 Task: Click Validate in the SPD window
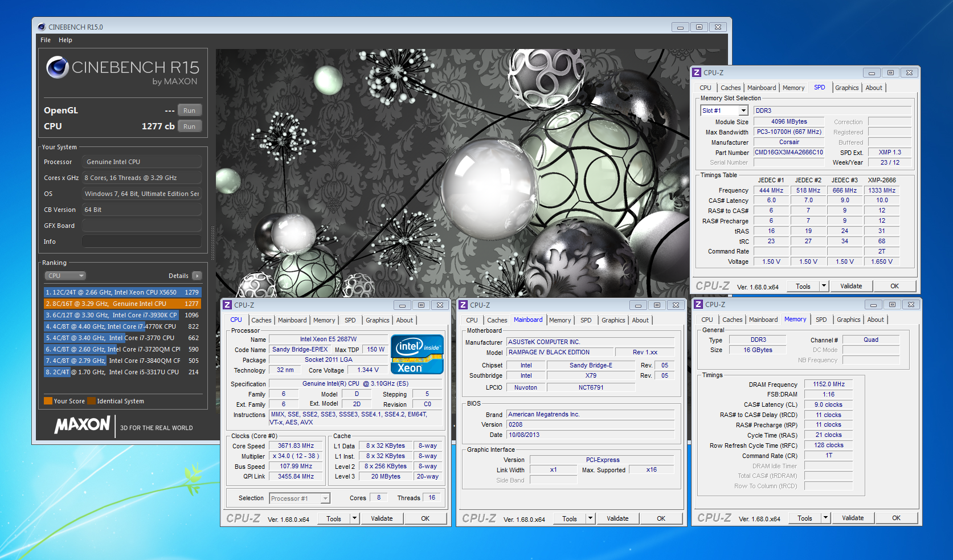pyautogui.click(x=851, y=286)
